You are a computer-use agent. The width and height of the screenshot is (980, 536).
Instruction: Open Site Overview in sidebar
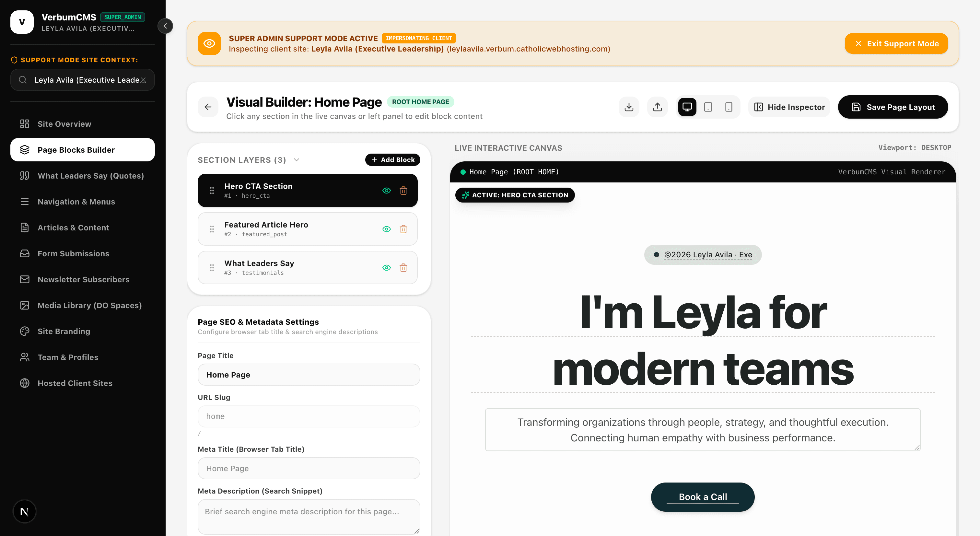(83, 124)
